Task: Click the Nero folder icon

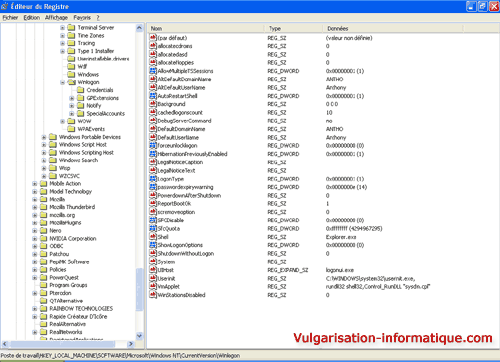Action: [x=43, y=231]
